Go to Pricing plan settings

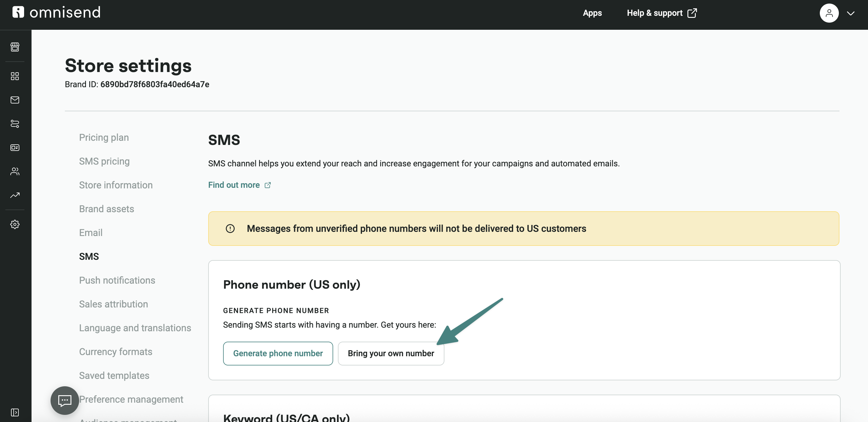click(104, 137)
